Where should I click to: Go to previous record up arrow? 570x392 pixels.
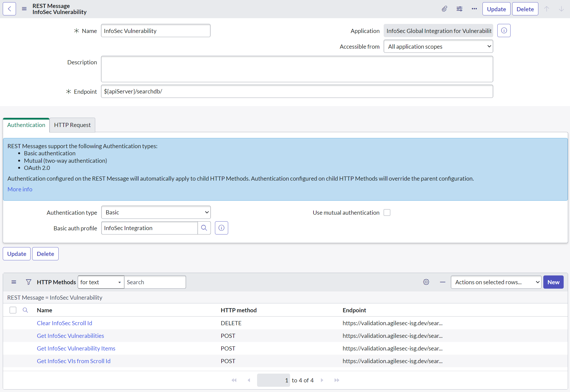click(547, 9)
